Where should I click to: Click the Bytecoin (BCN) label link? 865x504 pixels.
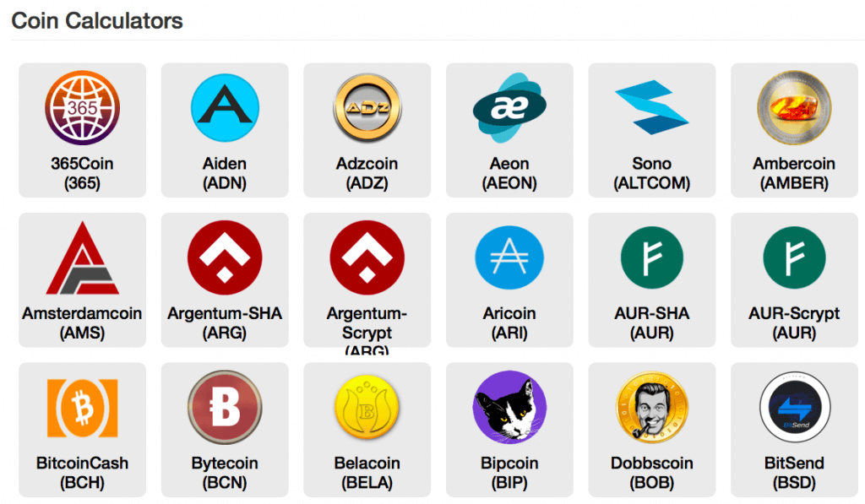225,473
